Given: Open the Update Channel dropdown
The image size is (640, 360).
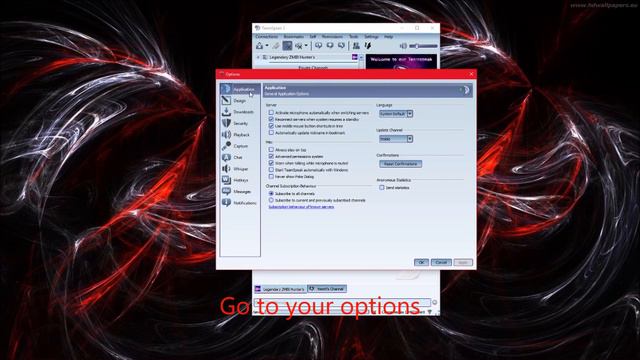Looking at the screenshot, I should pyautogui.click(x=396, y=139).
